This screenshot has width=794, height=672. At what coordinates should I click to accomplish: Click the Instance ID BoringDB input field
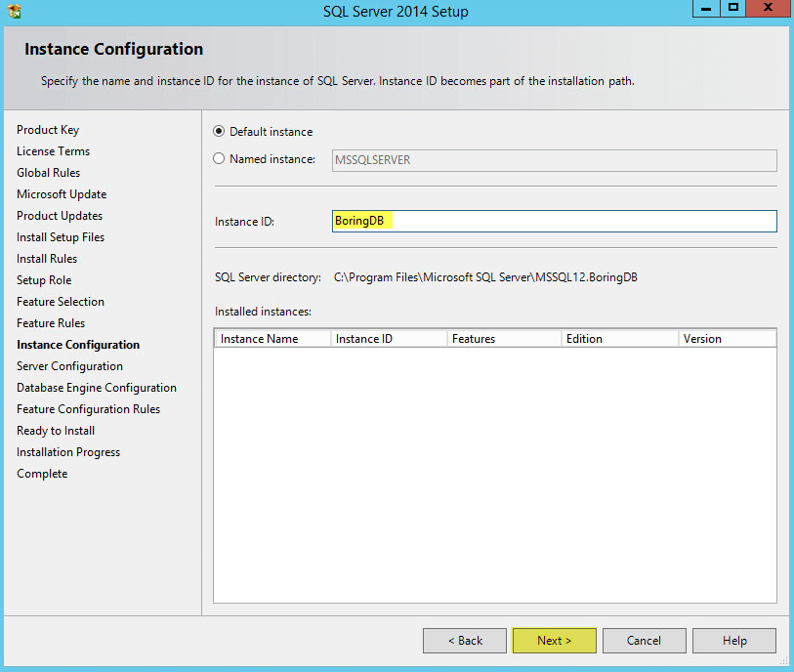click(554, 222)
